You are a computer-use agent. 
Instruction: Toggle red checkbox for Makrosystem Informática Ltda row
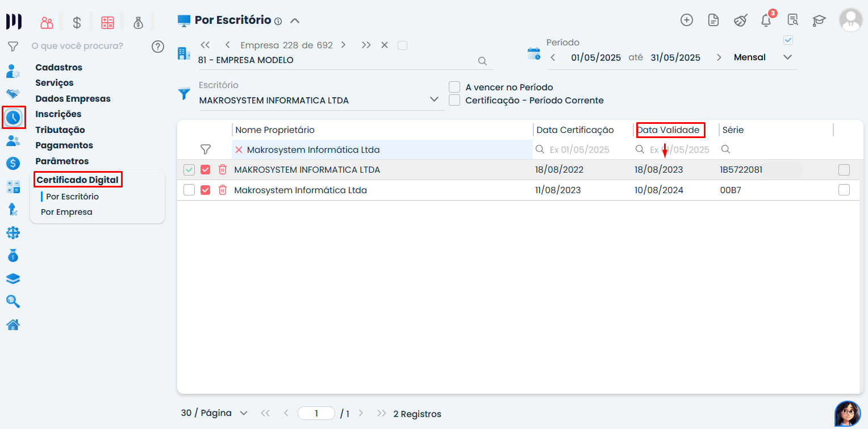(206, 190)
